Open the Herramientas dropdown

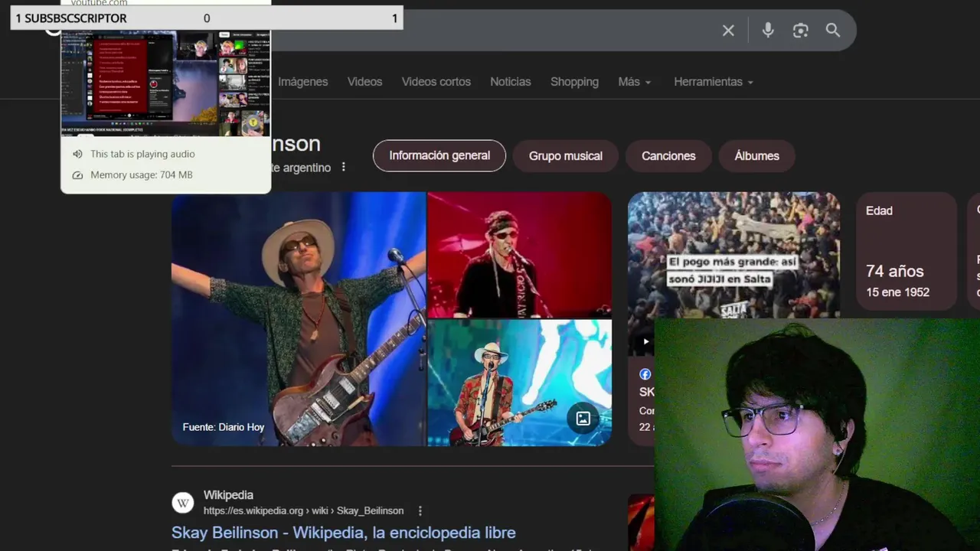pos(713,82)
